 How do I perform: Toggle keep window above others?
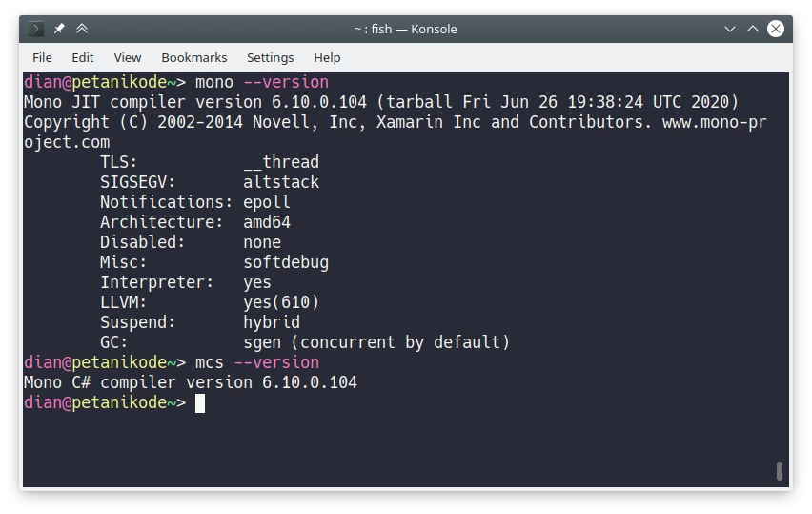coord(82,29)
